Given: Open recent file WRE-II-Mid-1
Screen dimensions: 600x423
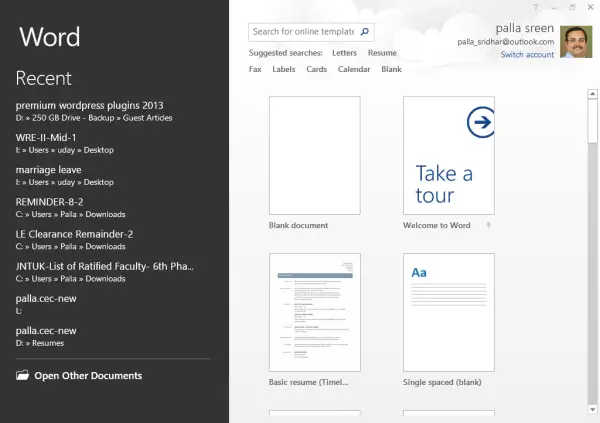Looking at the screenshot, I should coord(65,143).
